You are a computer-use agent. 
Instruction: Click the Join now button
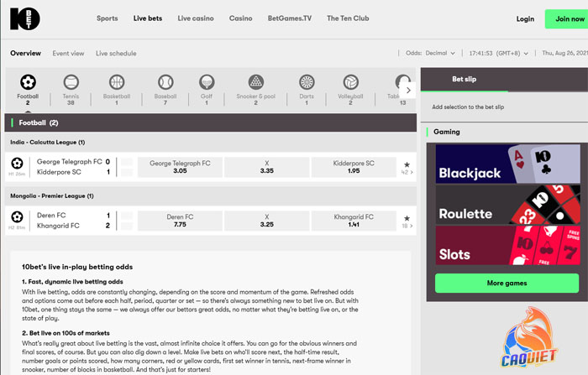pyautogui.click(x=567, y=18)
